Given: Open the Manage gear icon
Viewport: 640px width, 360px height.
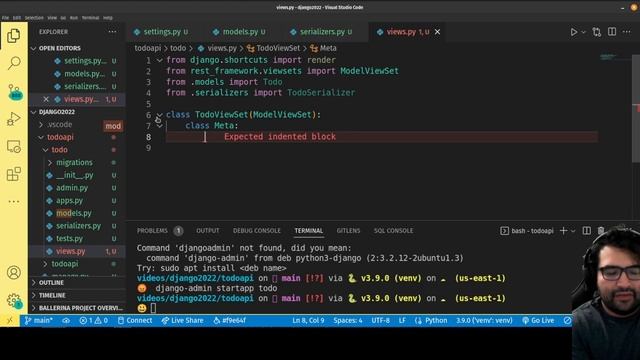Looking at the screenshot, I should (x=14, y=301).
